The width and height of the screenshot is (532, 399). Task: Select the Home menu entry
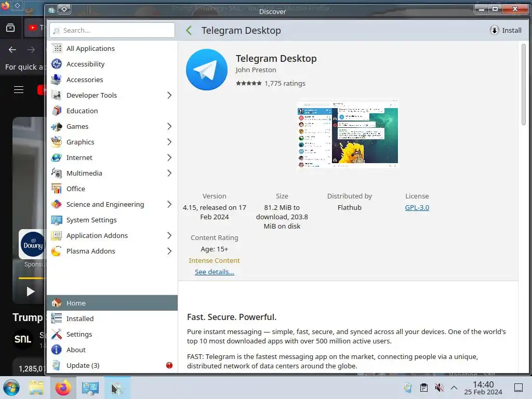pos(112,303)
